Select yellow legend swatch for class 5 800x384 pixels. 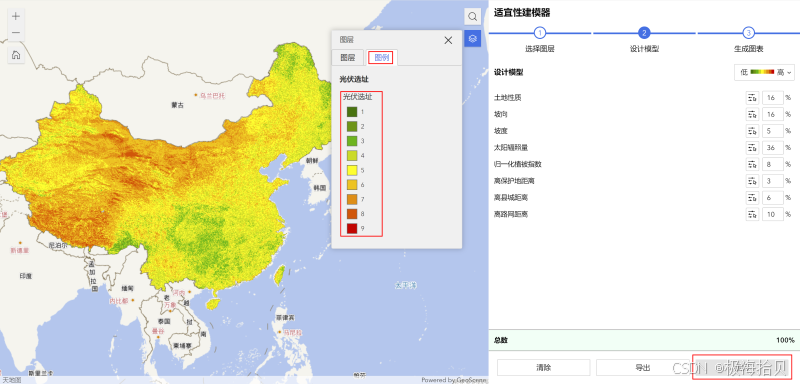[352, 170]
